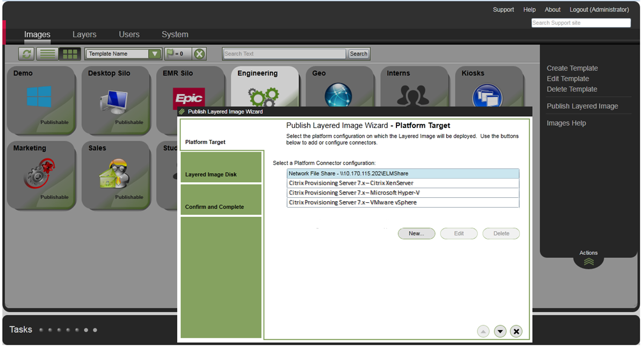This screenshot has width=644, height=349.
Task: Click the Sales template box icon
Action: pos(115,173)
